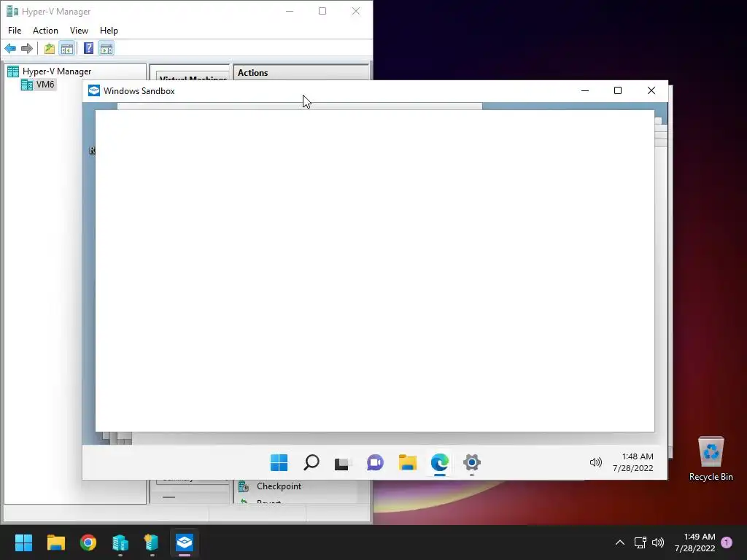Viewport: 747px width, 560px height.
Task: Open the View menu in Hyper-V Manager
Action: coord(79,31)
